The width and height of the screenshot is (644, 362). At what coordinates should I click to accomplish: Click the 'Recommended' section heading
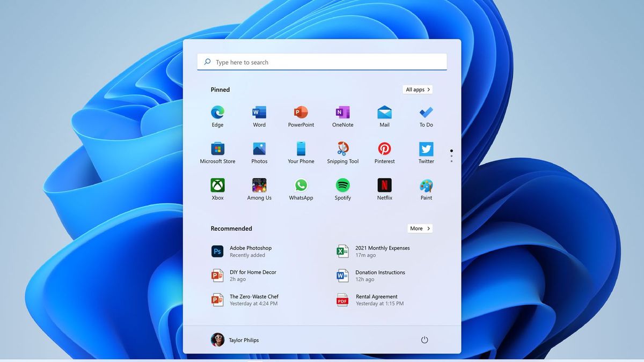click(231, 228)
